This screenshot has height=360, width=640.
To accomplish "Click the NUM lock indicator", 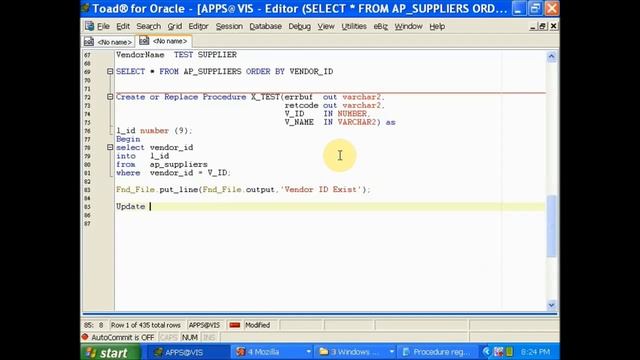I will 190,338.
